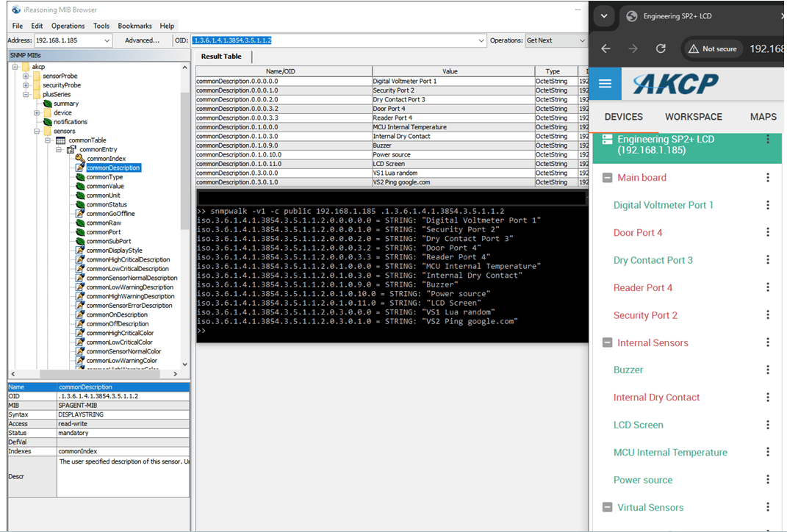Click the browser back arrow
The image size is (787, 532).
coord(605,48)
